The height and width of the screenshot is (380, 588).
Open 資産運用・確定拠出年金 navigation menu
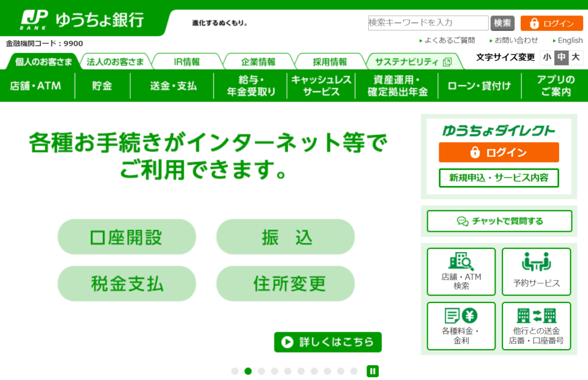[397, 86]
